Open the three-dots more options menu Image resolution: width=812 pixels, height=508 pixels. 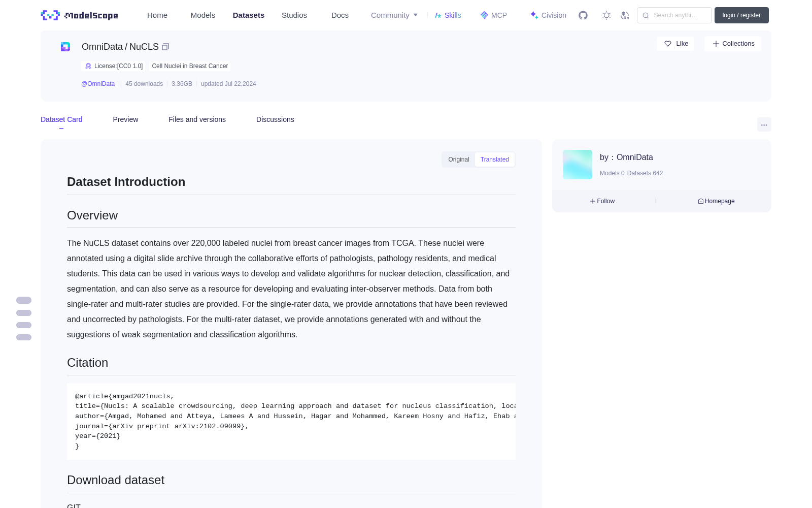(x=764, y=124)
